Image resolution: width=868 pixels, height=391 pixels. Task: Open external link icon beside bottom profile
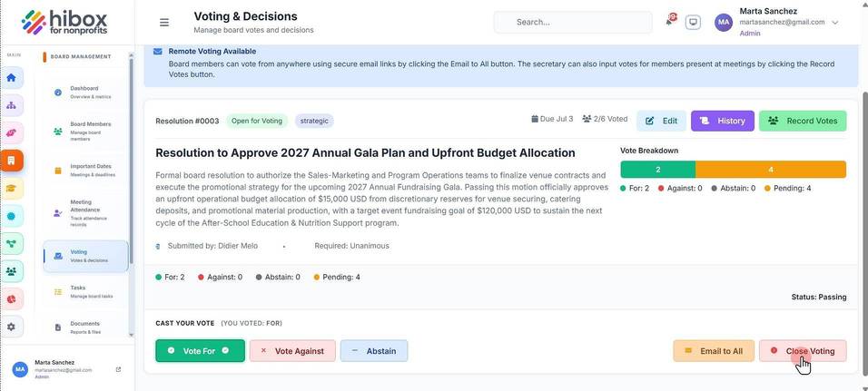click(118, 369)
